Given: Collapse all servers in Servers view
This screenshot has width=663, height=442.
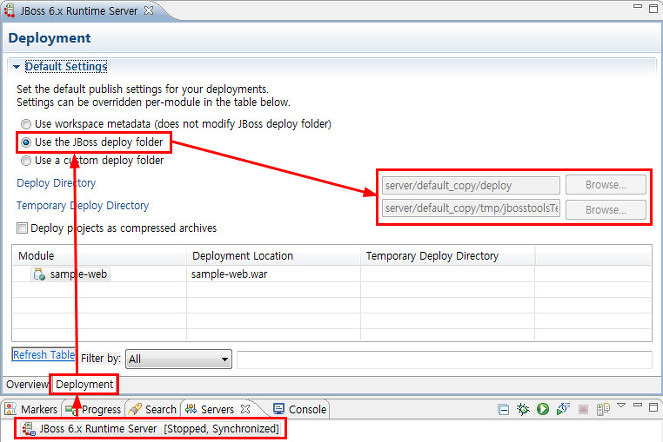Looking at the screenshot, I should coord(503,409).
